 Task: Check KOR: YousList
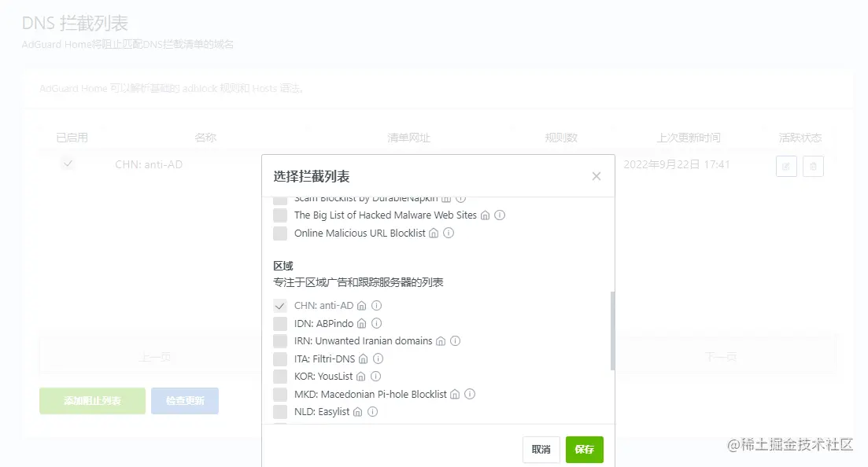click(280, 377)
